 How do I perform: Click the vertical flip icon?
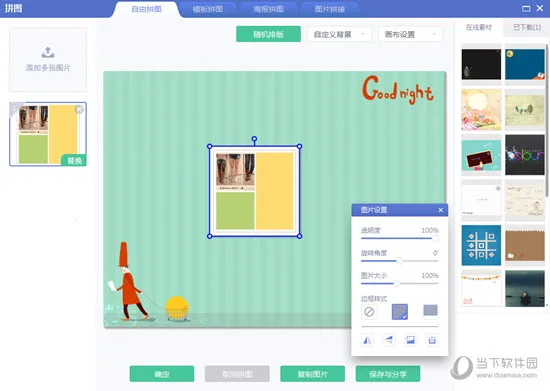389,340
